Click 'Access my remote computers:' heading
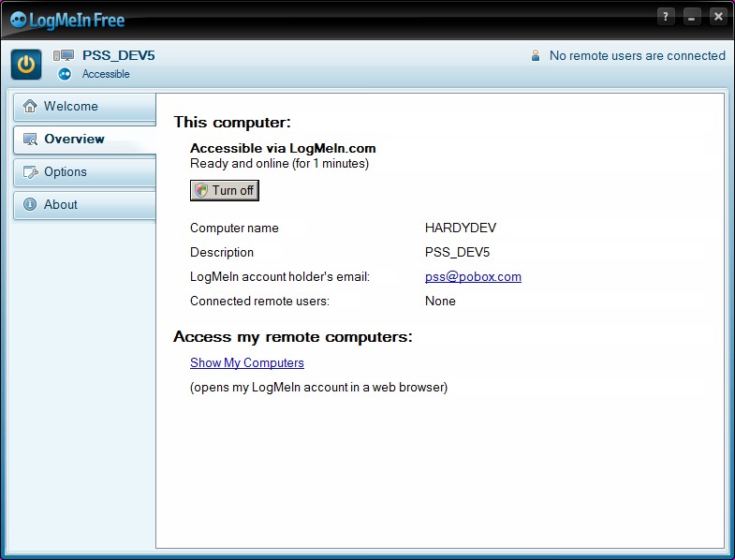735x560 pixels. [x=293, y=337]
